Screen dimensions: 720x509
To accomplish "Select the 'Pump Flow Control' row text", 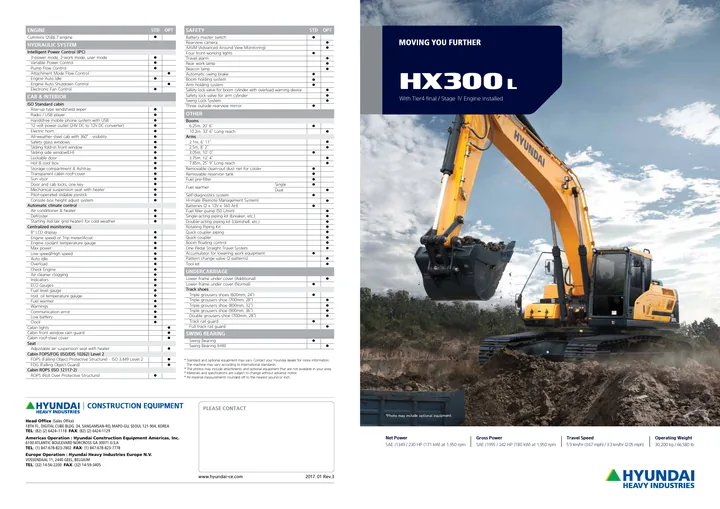I will pos(49,68).
